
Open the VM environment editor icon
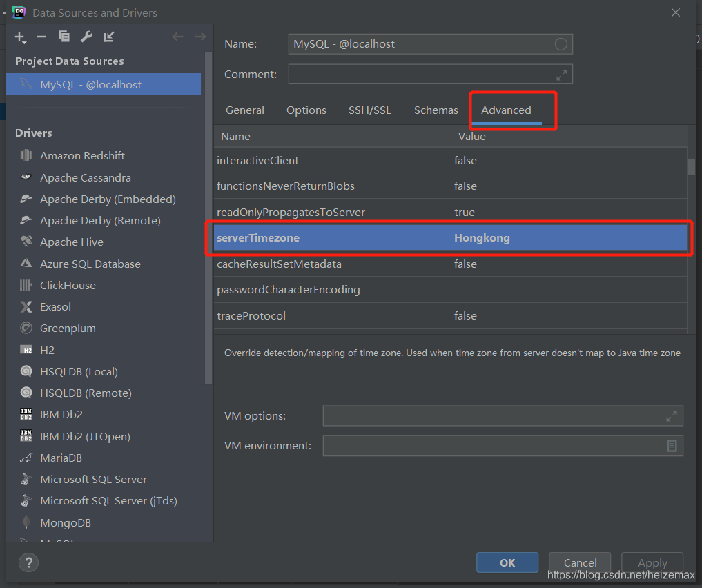[x=672, y=446]
